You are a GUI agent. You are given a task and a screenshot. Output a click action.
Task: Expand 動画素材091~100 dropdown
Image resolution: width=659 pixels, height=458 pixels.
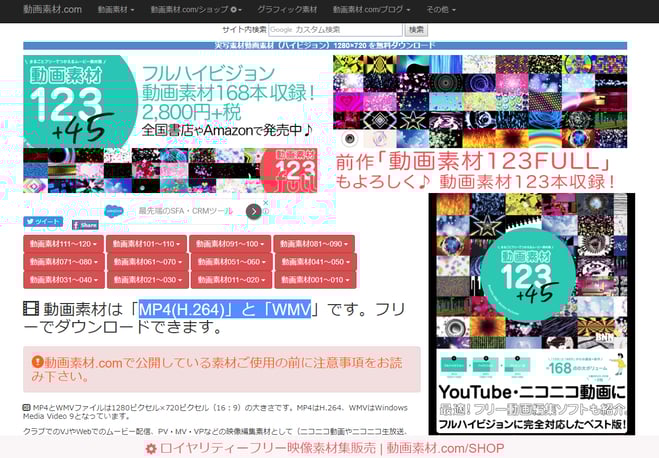click(x=230, y=244)
